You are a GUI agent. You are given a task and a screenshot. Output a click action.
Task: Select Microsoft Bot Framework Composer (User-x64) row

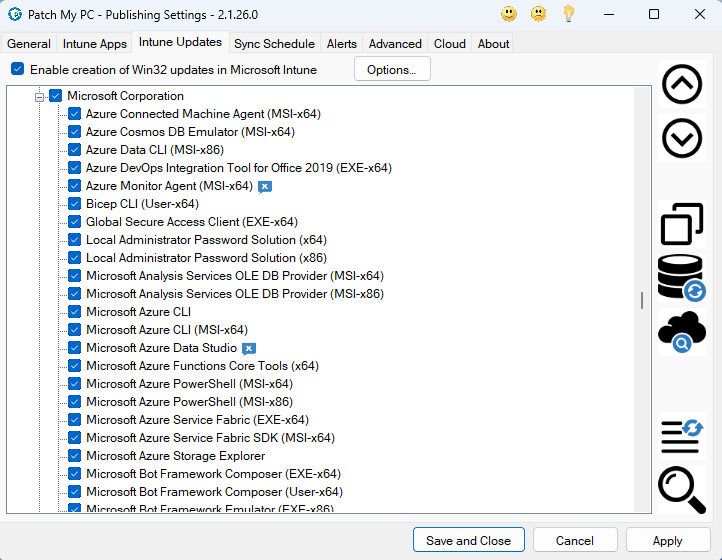[214, 491]
